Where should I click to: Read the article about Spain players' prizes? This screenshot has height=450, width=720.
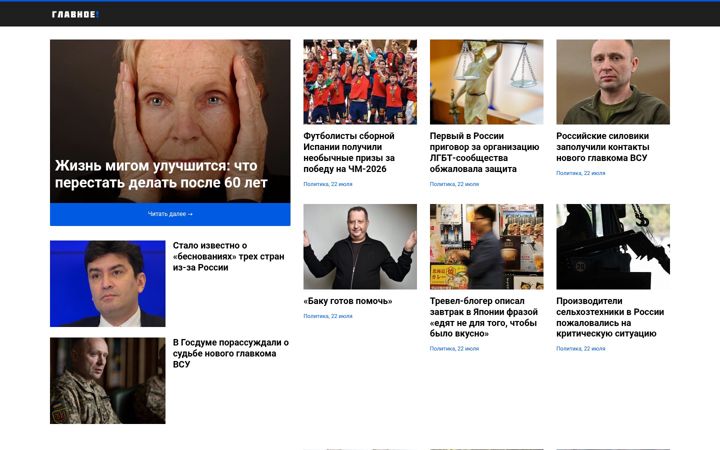[349, 152]
